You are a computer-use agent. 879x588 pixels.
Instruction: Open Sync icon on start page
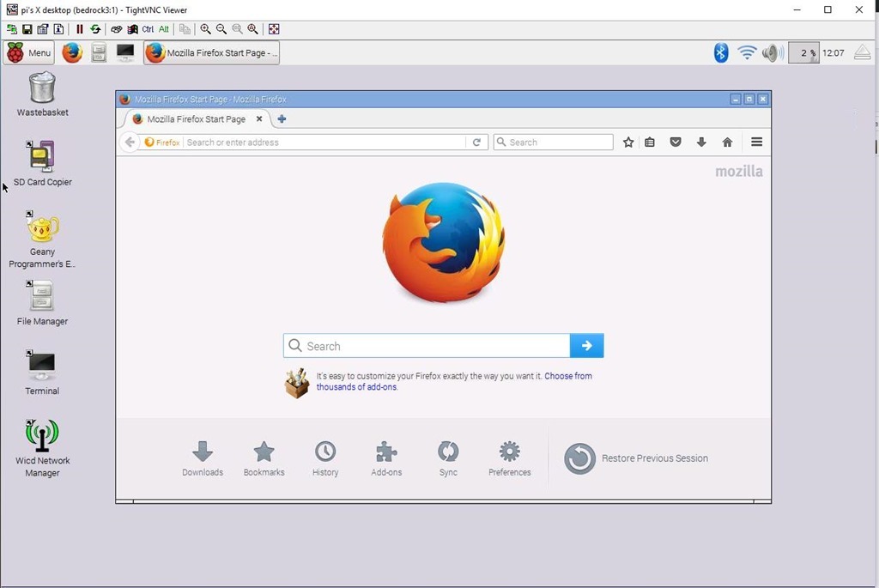click(448, 458)
